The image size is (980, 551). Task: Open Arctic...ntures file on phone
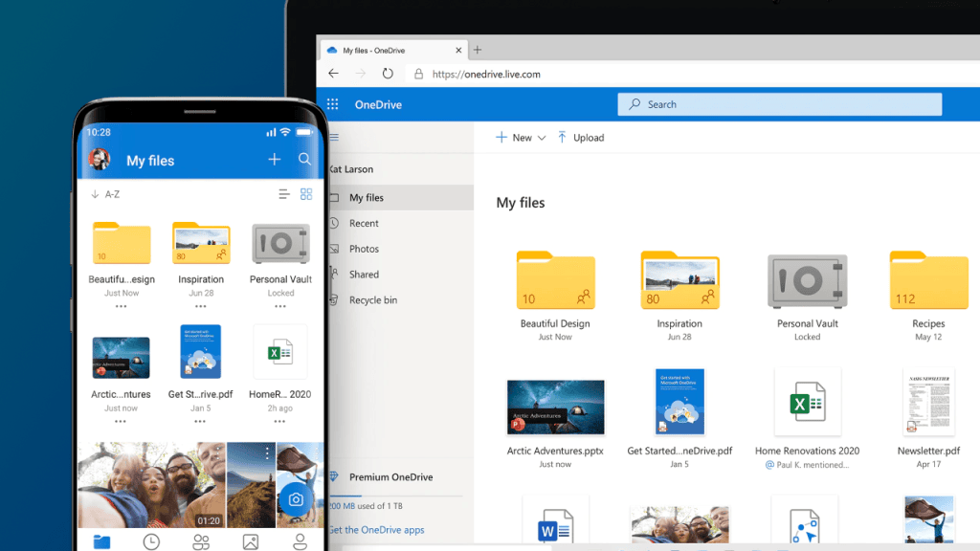point(121,358)
